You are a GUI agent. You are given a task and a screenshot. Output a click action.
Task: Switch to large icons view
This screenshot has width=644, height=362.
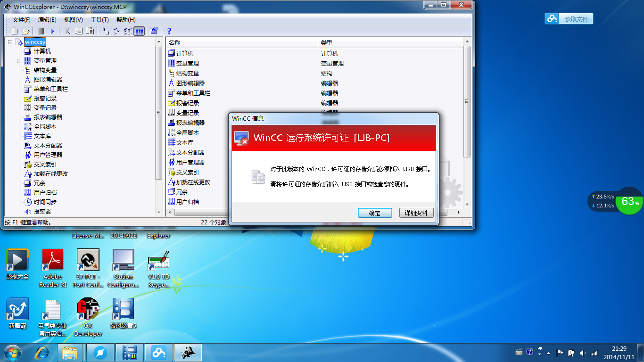105,31
